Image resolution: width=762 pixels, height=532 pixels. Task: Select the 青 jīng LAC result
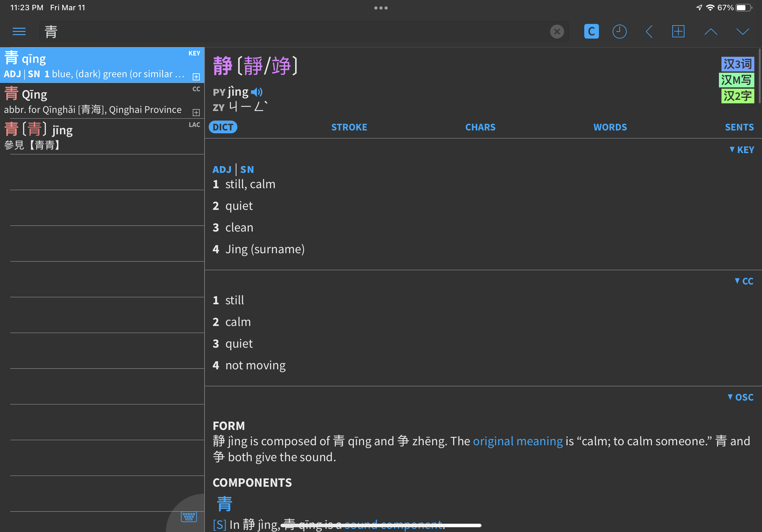(x=102, y=137)
